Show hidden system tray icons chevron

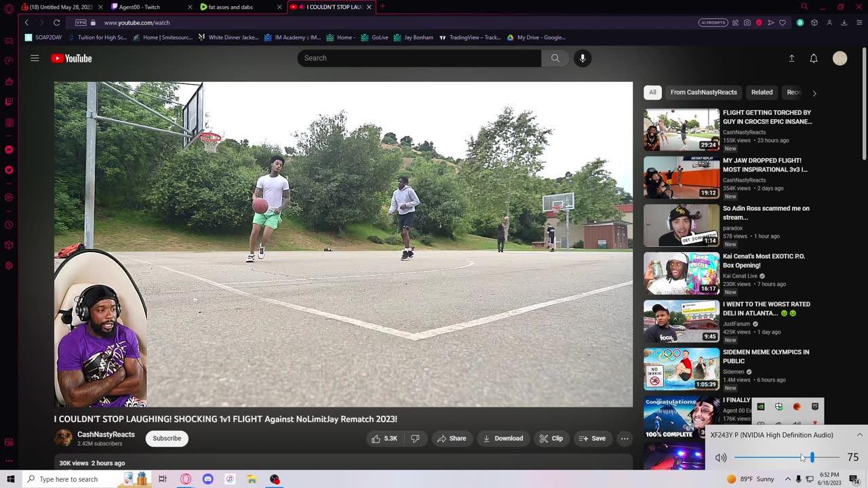tap(787, 479)
